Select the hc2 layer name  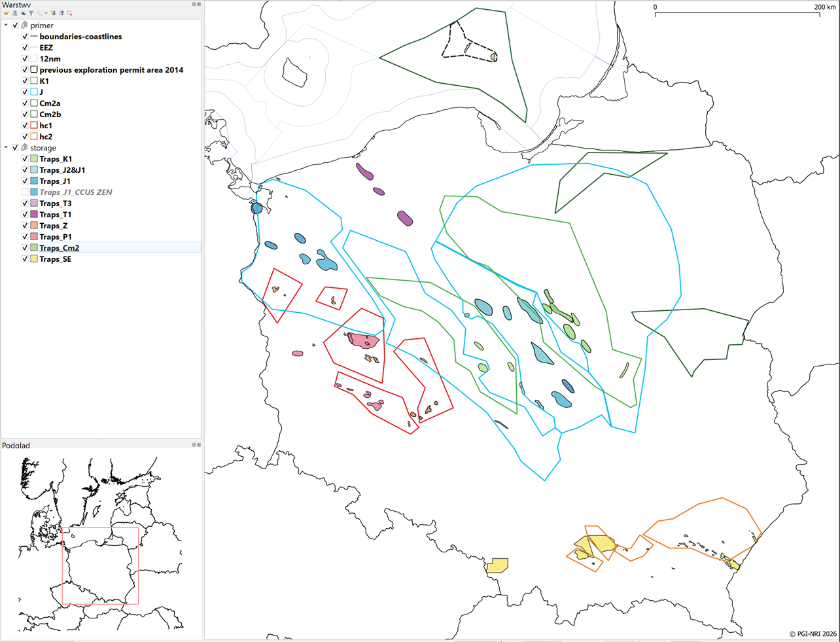click(x=46, y=137)
